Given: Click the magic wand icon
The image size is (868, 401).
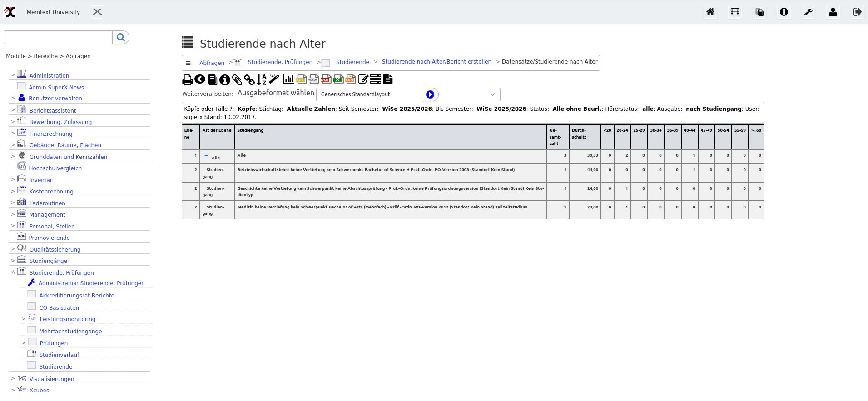Looking at the screenshot, I should [x=274, y=79].
